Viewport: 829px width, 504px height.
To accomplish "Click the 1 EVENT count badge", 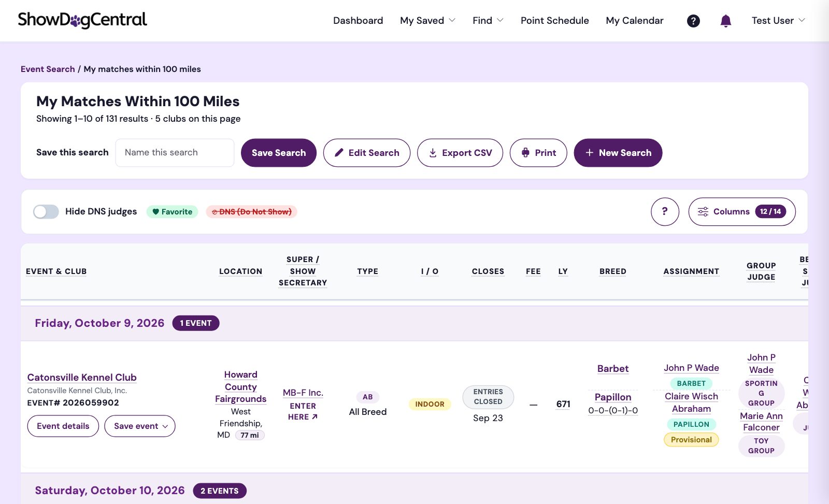I will click(195, 323).
